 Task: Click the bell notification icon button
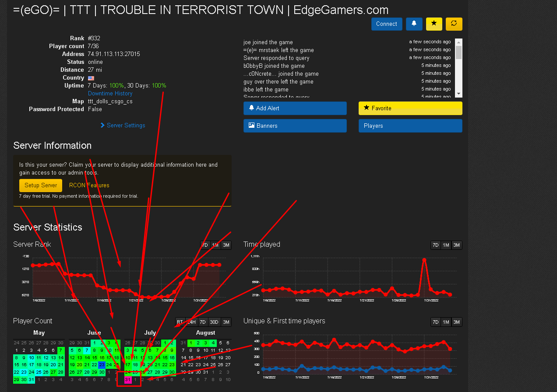414,24
